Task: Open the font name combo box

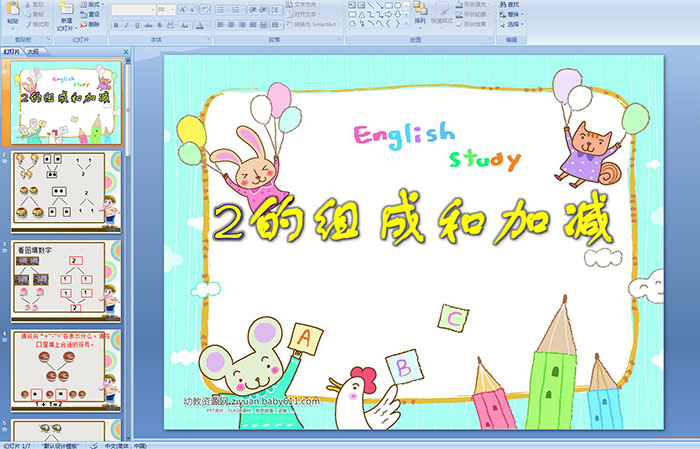Action: click(x=133, y=10)
